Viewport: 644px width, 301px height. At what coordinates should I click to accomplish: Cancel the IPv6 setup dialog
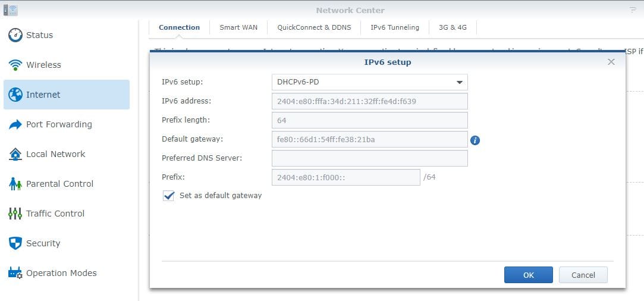click(x=583, y=275)
